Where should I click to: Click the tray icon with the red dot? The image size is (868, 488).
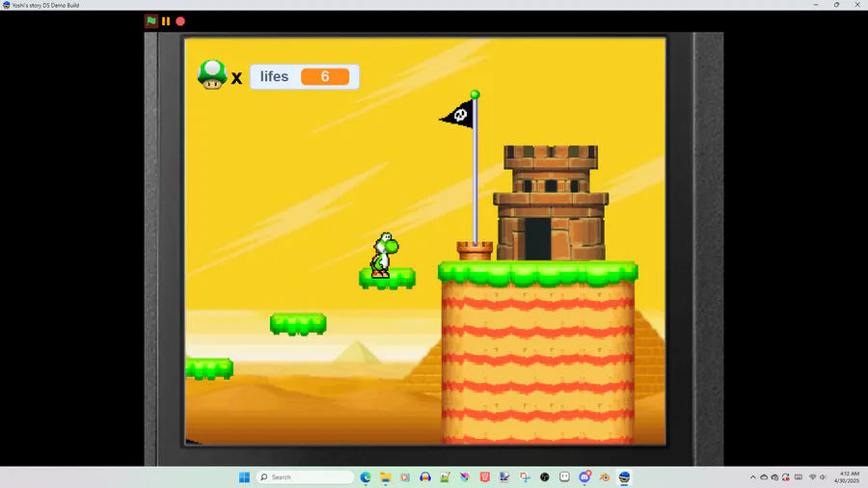coord(785,477)
